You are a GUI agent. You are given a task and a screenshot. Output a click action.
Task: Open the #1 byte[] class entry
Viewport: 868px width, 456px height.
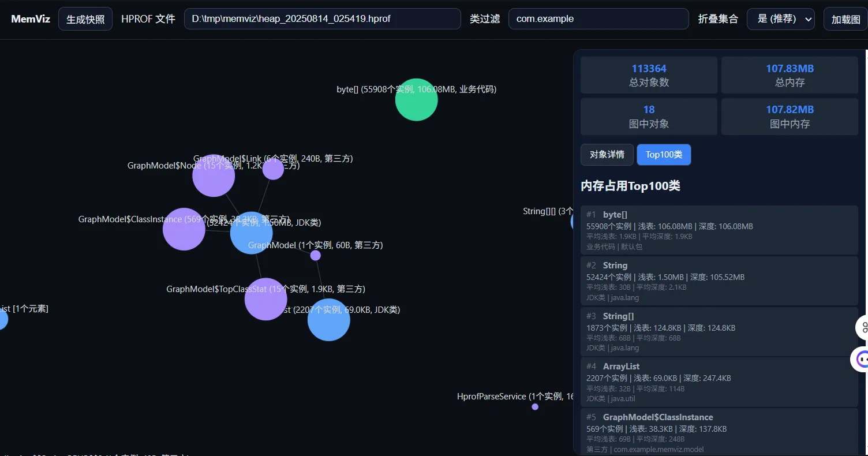point(719,230)
